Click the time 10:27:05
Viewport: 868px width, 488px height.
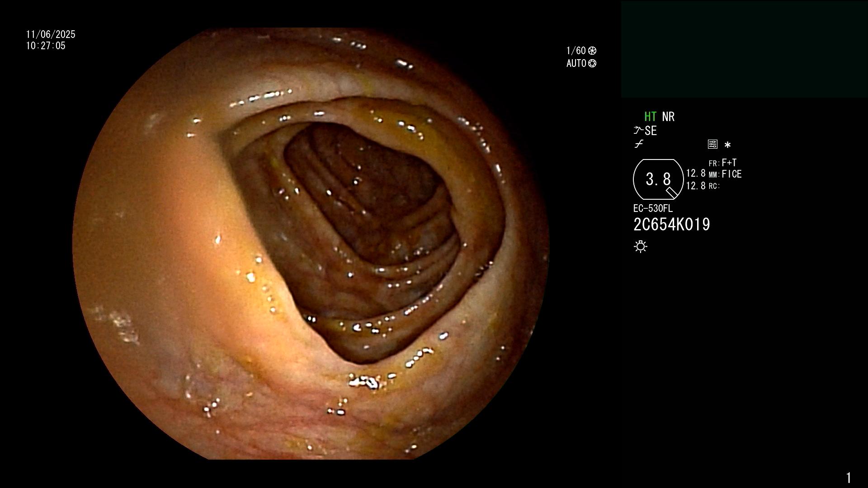click(46, 46)
